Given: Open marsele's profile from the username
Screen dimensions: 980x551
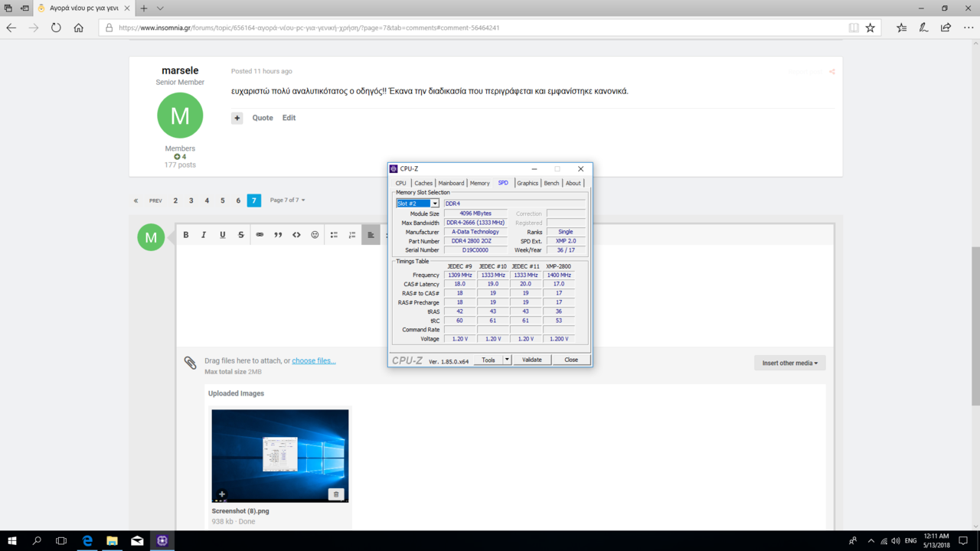Looking at the screenshot, I should (180, 70).
